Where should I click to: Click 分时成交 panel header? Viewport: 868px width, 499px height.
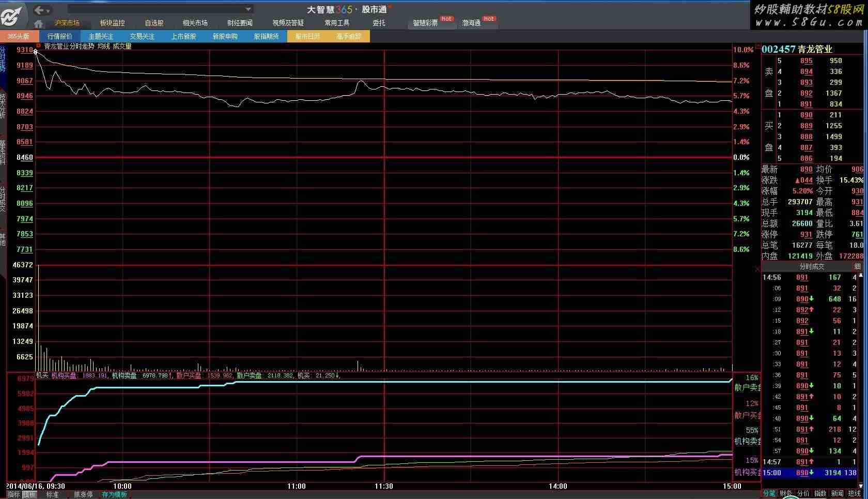pos(812,266)
